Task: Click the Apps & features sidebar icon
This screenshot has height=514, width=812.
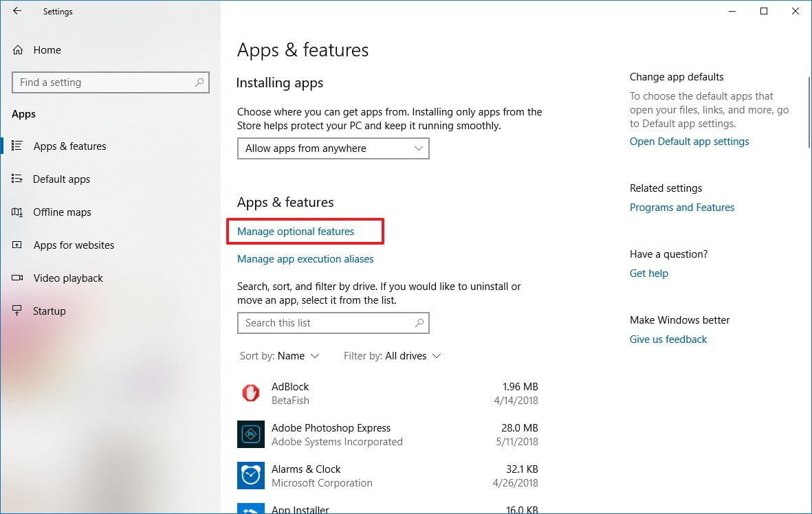Action: [x=17, y=146]
